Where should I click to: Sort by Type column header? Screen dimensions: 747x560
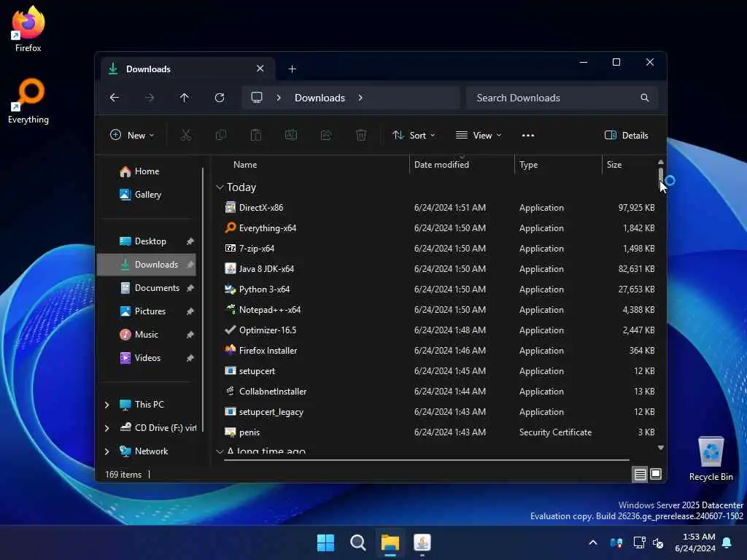pyautogui.click(x=528, y=165)
